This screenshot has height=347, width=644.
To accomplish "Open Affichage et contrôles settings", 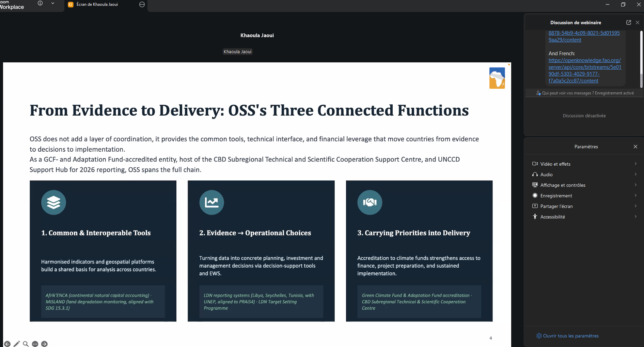I will [x=584, y=185].
